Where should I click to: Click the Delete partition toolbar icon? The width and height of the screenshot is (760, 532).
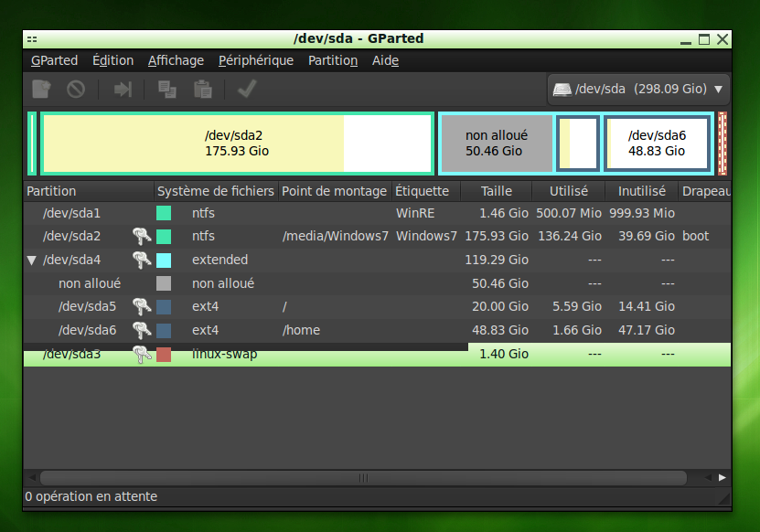click(x=75, y=89)
